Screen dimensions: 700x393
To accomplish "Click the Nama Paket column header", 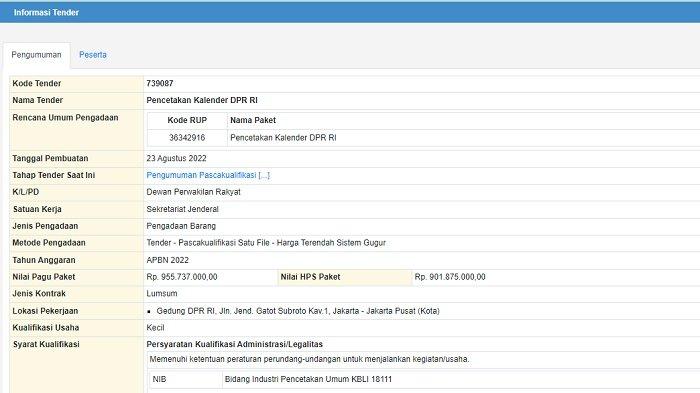I will tap(253, 120).
